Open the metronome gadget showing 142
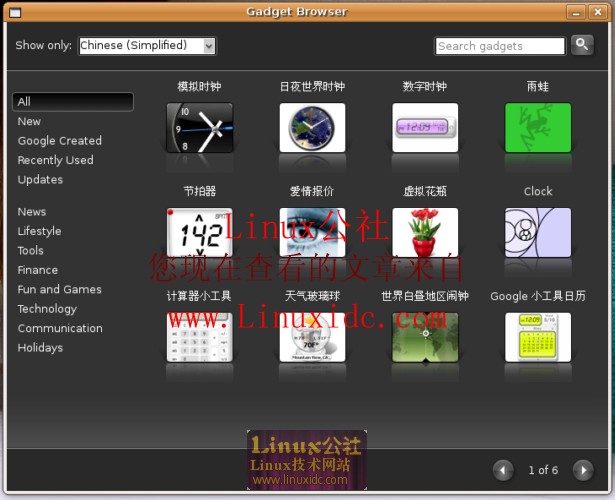This screenshot has height=500, width=615. (x=200, y=232)
